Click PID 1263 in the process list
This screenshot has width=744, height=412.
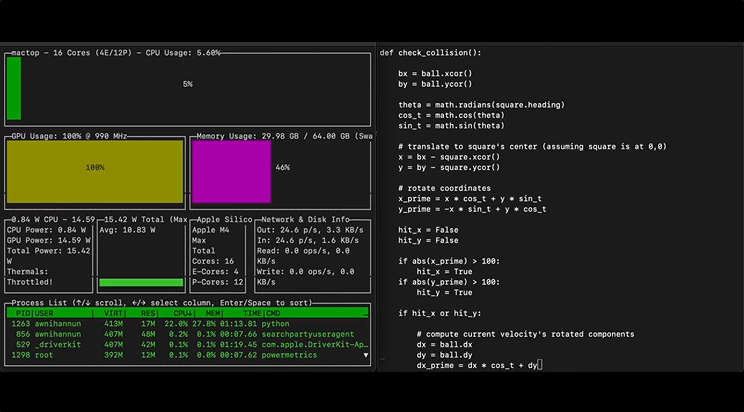[21, 324]
